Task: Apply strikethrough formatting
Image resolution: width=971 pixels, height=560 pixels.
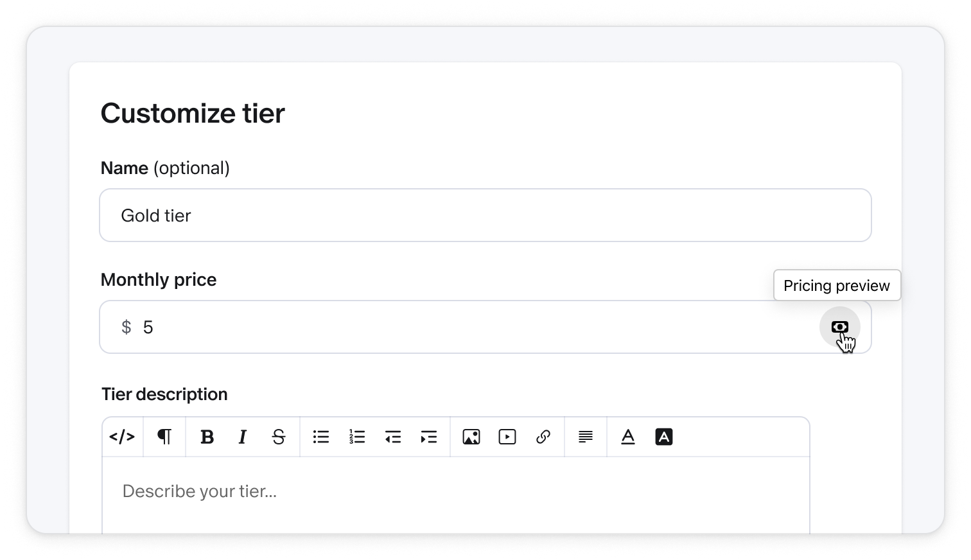Action: [x=278, y=437]
